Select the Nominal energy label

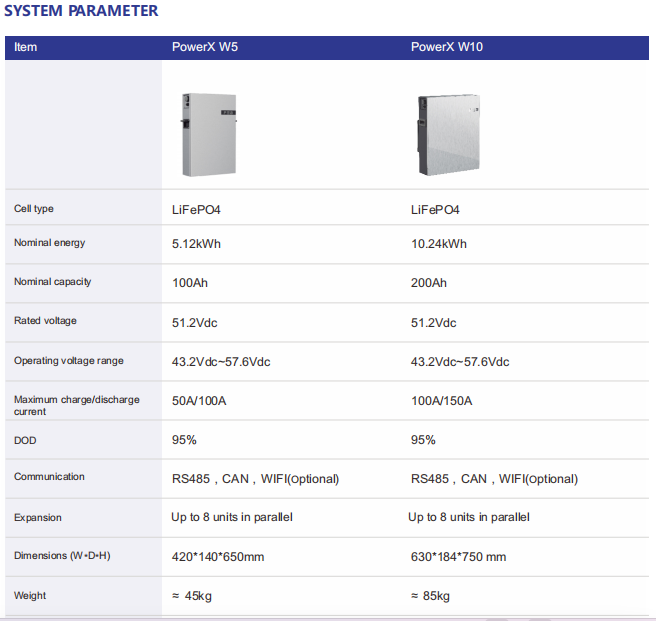pyautogui.click(x=49, y=243)
